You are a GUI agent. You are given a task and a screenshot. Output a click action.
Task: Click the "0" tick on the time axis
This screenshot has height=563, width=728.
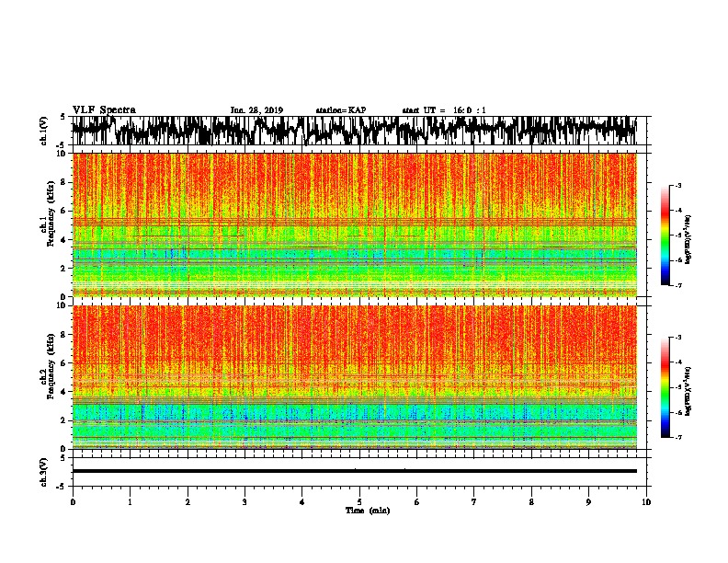click(x=73, y=502)
